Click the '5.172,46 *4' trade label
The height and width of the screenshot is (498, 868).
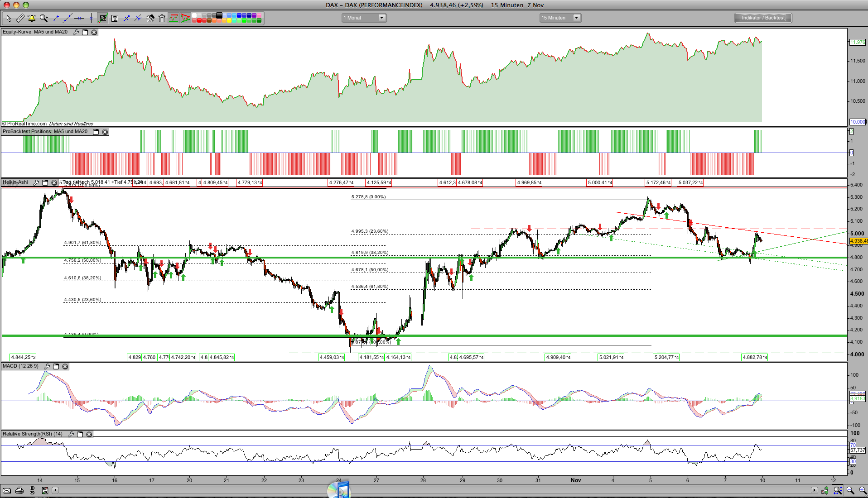click(659, 183)
